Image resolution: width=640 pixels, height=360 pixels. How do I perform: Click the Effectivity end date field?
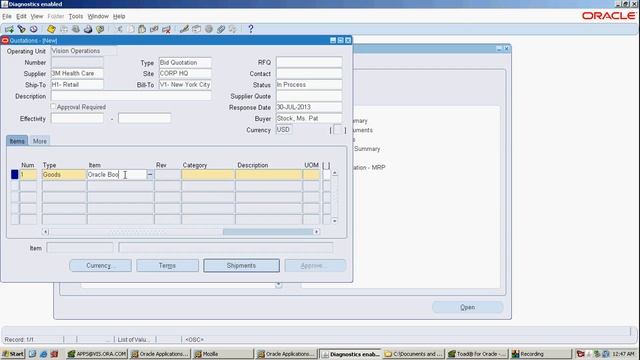coord(144,119)
